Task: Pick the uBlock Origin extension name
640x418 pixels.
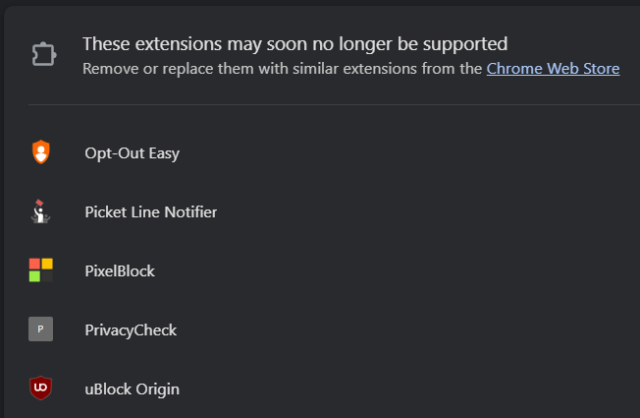Action: pos(132,388)
